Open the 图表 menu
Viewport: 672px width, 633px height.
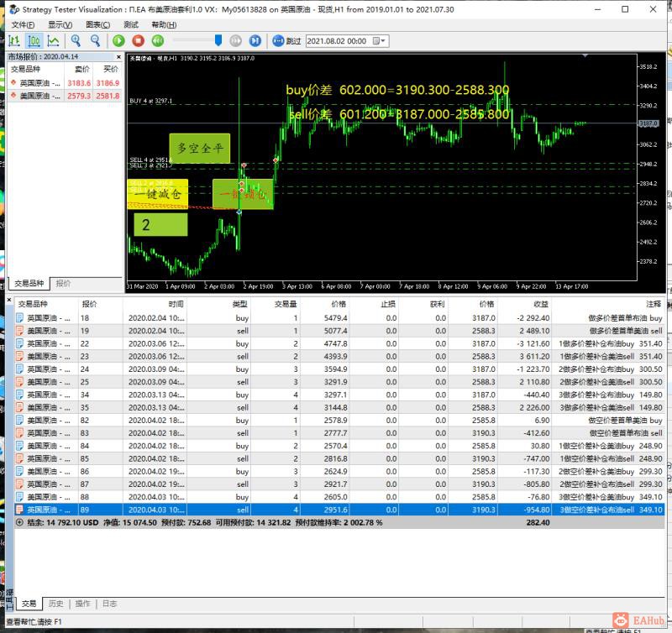[97, 25]
